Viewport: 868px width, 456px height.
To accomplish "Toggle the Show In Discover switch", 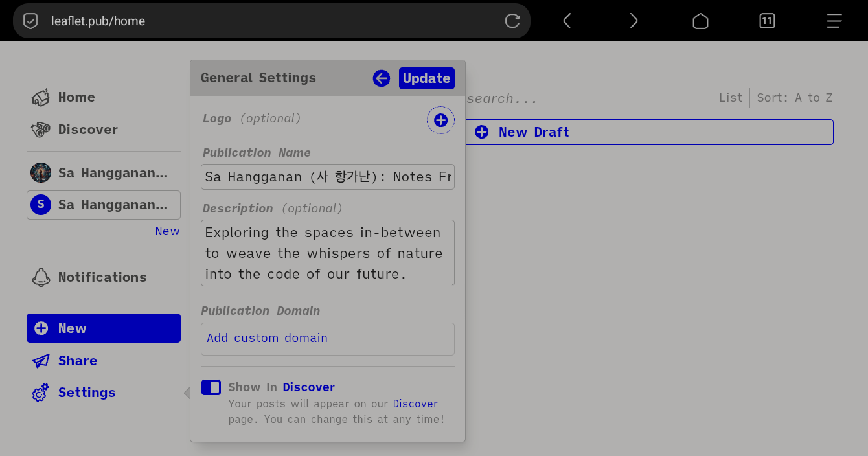I will [x=211, y=387].
